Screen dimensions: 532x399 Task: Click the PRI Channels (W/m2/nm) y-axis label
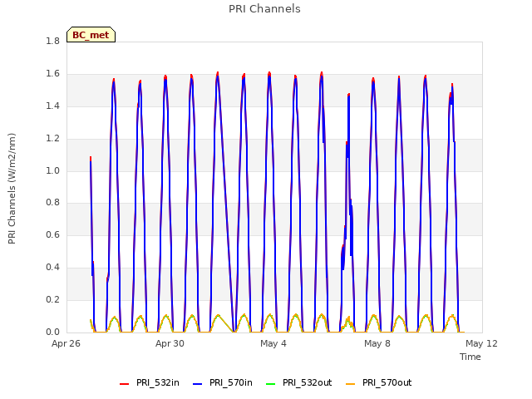(12, 189)
